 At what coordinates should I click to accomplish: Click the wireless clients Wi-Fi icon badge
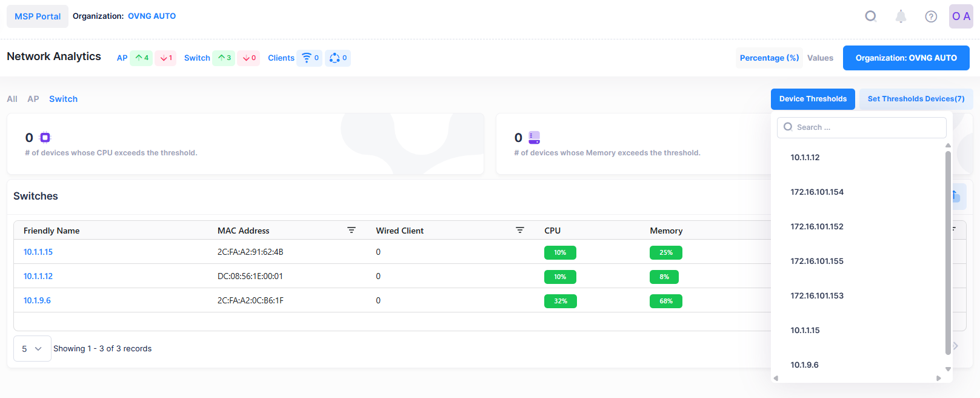click(x=310, y=58)
